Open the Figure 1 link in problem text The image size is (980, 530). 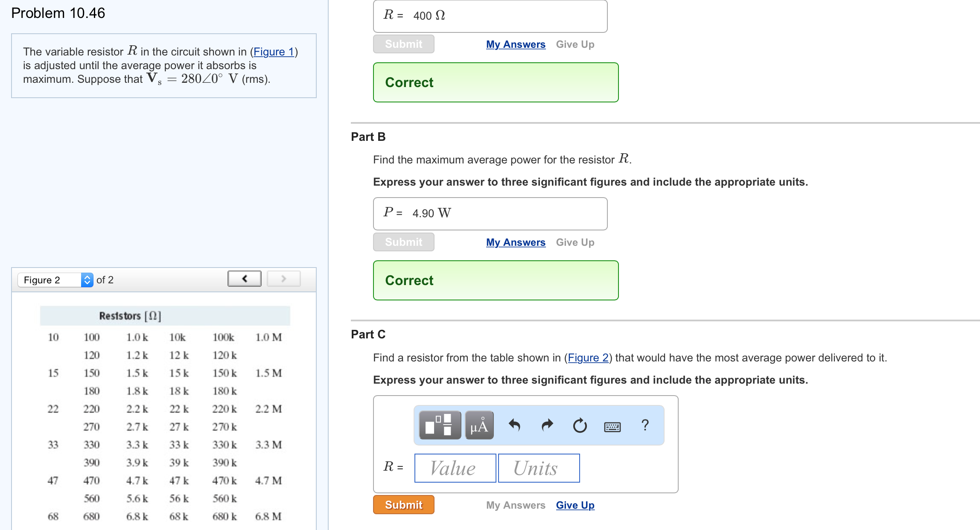coord(273,52)
